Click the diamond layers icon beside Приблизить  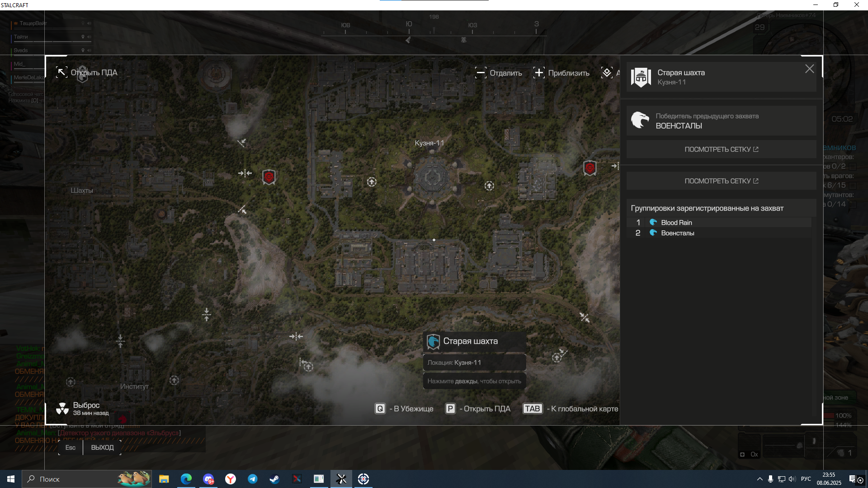[607, 73]
